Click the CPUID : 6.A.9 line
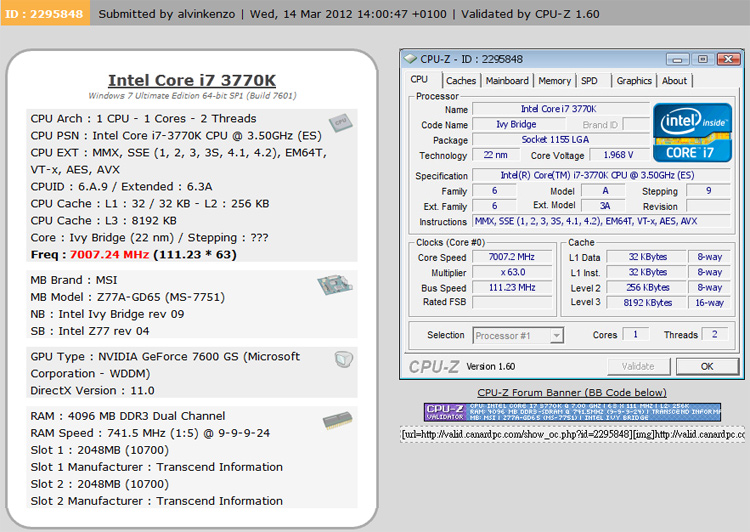750x532 pixels. click(121, 187)
